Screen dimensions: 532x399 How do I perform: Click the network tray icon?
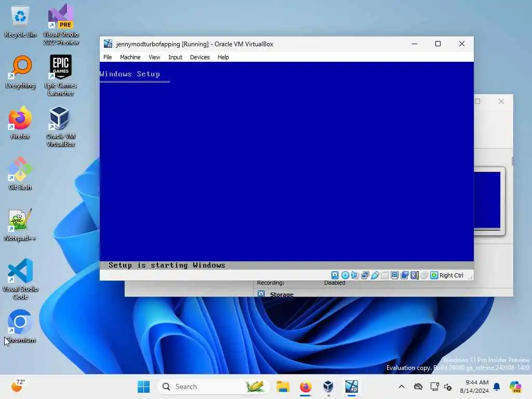[x=434, y=387]
